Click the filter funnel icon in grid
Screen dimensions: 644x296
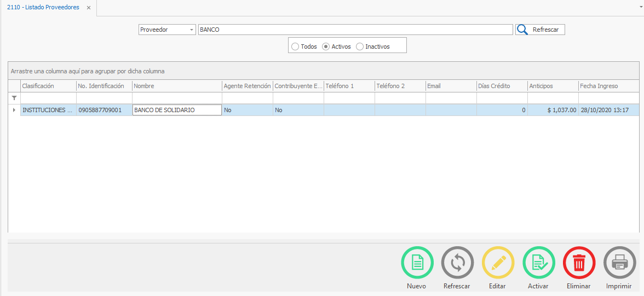click(14, 97)
